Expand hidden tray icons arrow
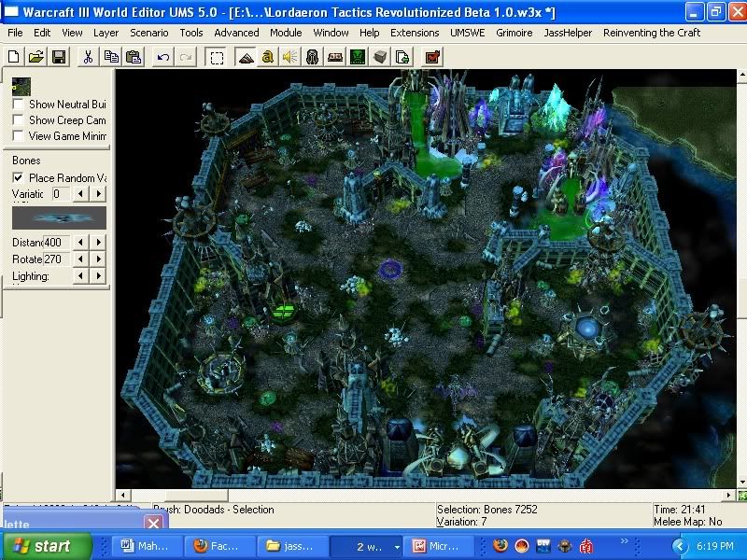 point(680,546)
